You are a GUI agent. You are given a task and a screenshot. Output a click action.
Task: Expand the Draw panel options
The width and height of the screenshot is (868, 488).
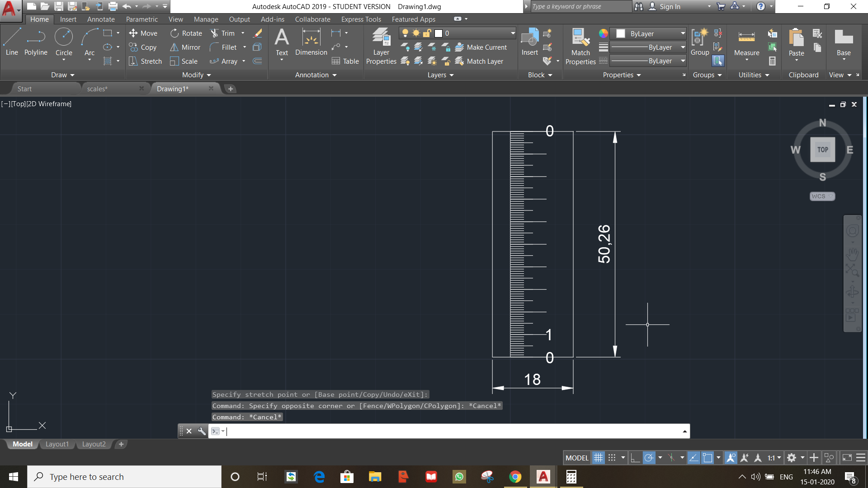(61, 75)
